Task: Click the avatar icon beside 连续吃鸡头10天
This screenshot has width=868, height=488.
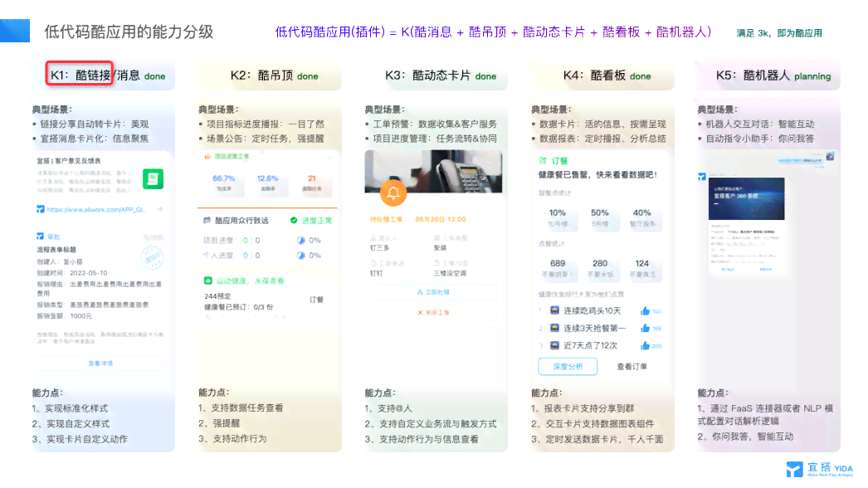Action: pyautogui.click(x=554, y=310)
